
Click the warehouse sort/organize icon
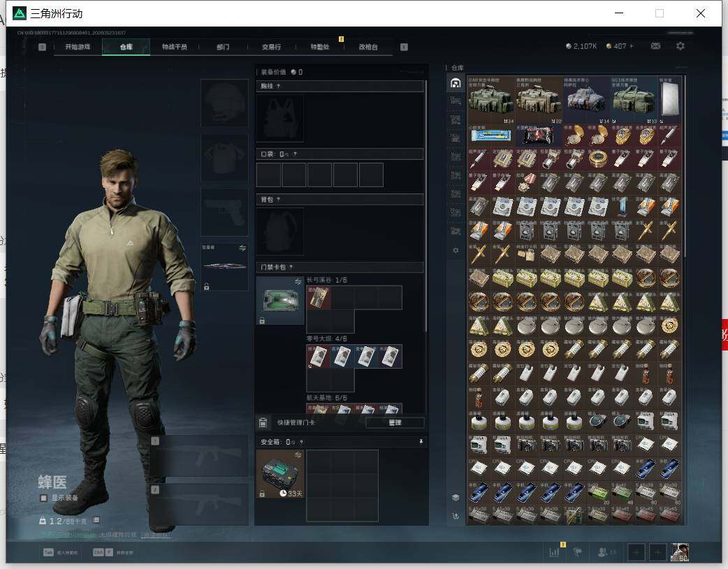(456, 516)
